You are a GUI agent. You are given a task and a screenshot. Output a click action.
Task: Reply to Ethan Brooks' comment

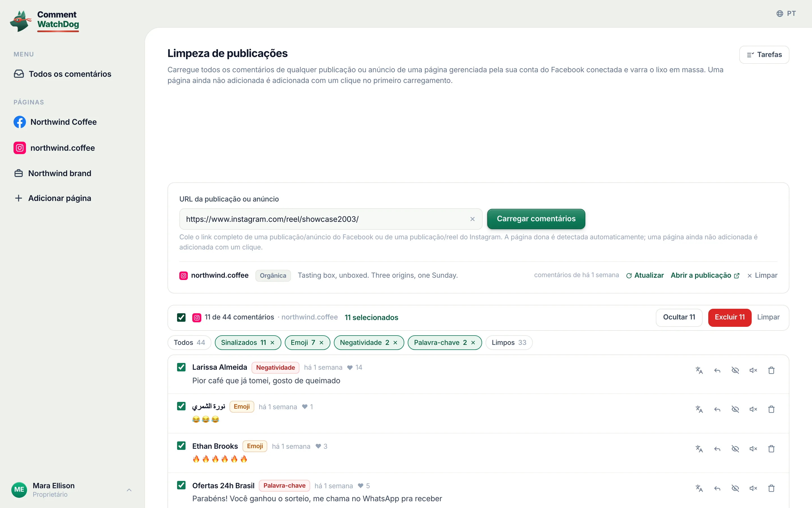click(x=717, y=449)
